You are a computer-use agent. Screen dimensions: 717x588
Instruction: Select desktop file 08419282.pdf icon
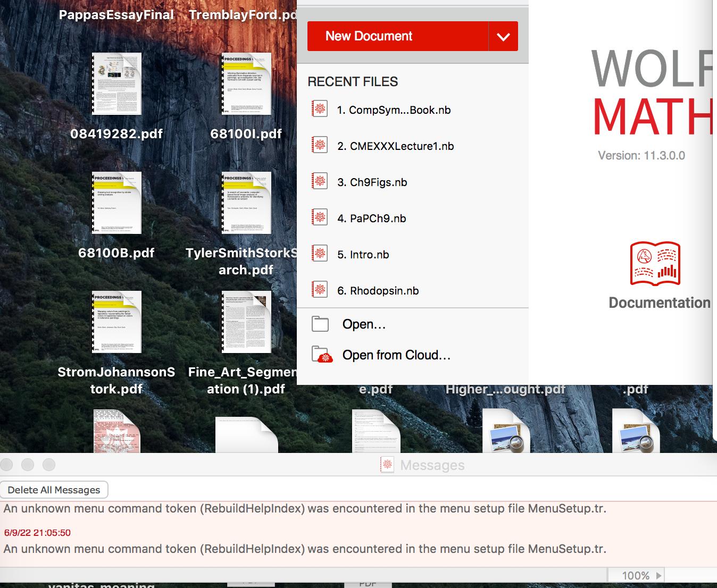tap(116, 83)
